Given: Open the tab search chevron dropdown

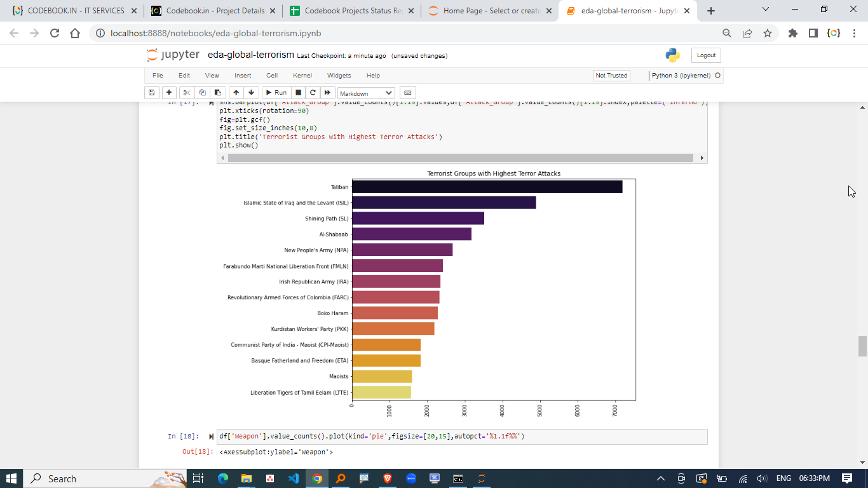Looking at the screenshot, I should 766,10.
